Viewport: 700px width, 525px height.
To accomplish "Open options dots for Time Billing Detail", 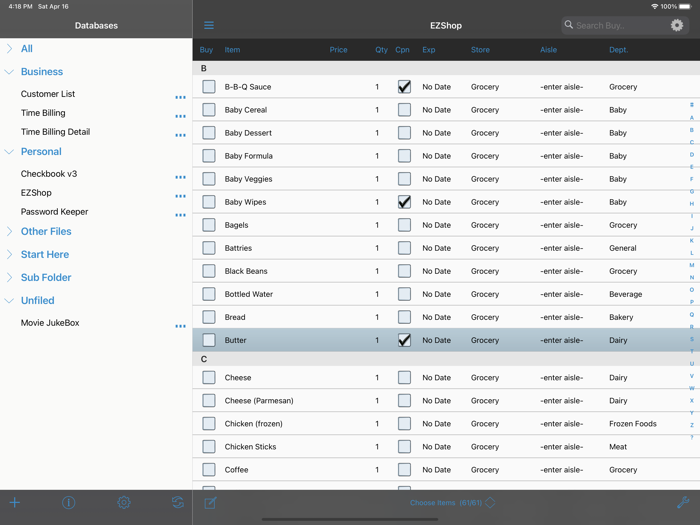I will point(180,135).
